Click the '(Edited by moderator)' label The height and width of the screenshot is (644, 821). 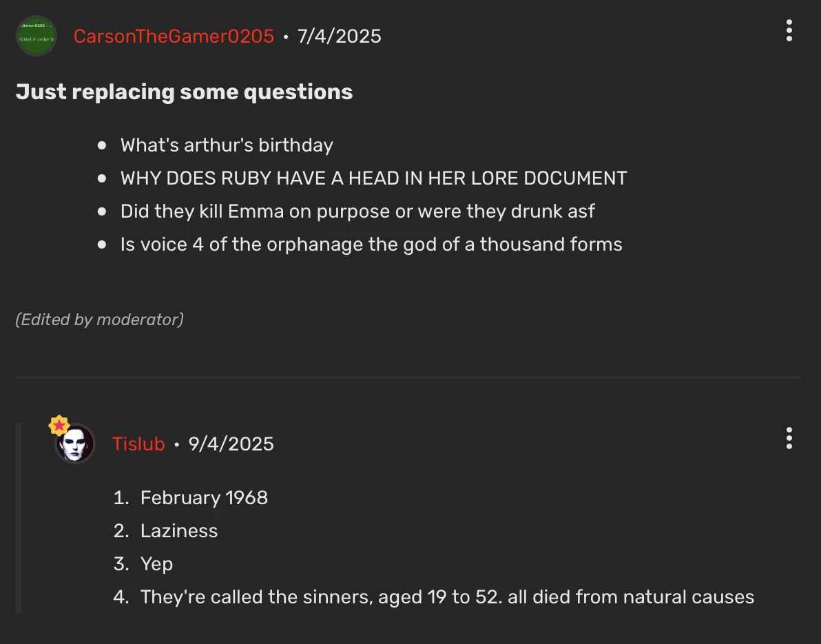pyautogui.click(x=98, y=319)
